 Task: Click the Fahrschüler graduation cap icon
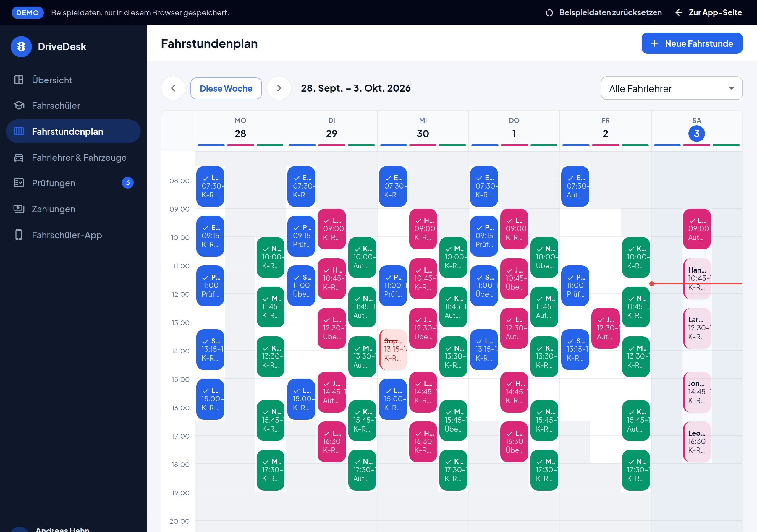[x=19, y=106]
